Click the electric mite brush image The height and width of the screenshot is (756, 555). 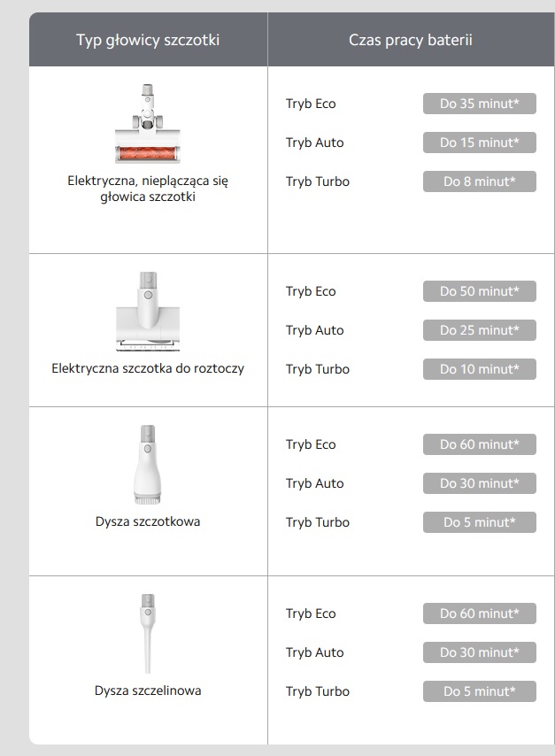pos(148,312)
